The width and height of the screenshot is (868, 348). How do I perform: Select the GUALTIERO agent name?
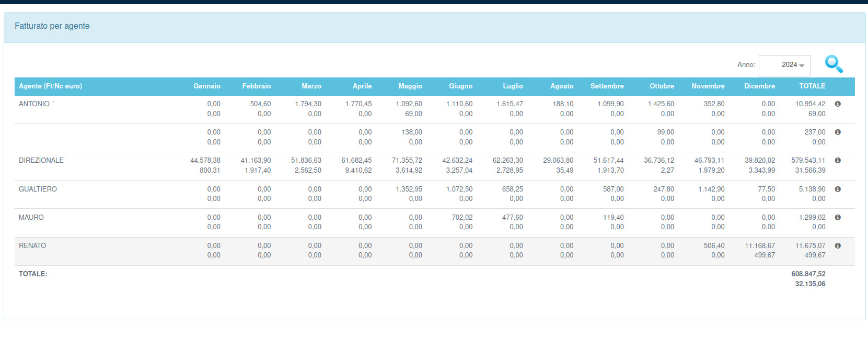(x=38, y=189)
